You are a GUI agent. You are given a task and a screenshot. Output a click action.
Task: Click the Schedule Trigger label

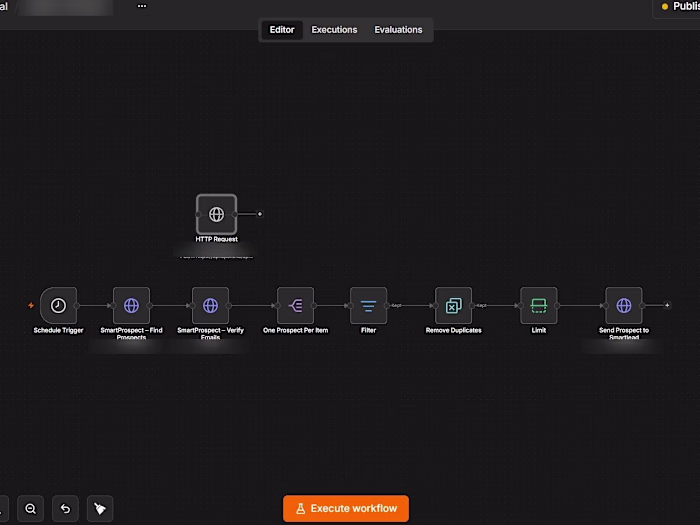pyautogui.click(x=58, y=330)
